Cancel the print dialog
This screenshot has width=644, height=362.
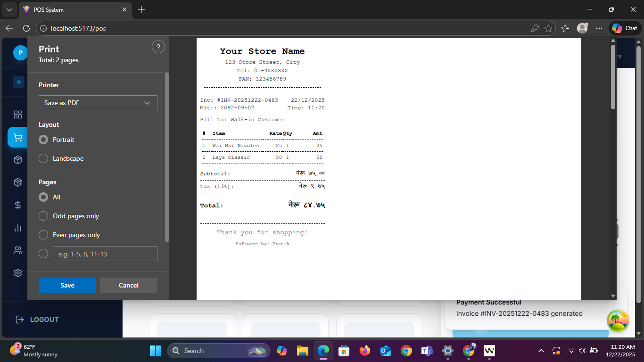129,285
